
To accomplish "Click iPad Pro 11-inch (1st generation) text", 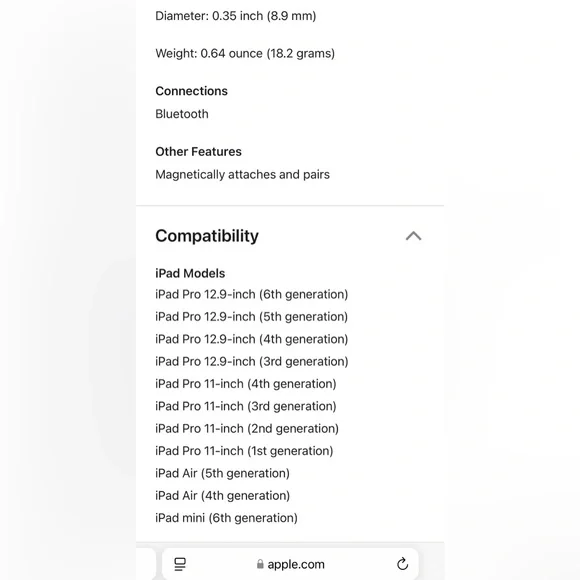I will coord(244,451).
